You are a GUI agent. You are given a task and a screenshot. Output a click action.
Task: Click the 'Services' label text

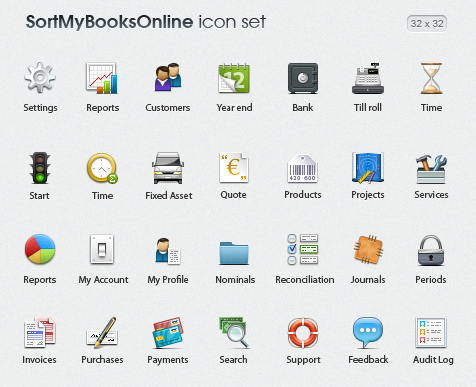point(431,195)
